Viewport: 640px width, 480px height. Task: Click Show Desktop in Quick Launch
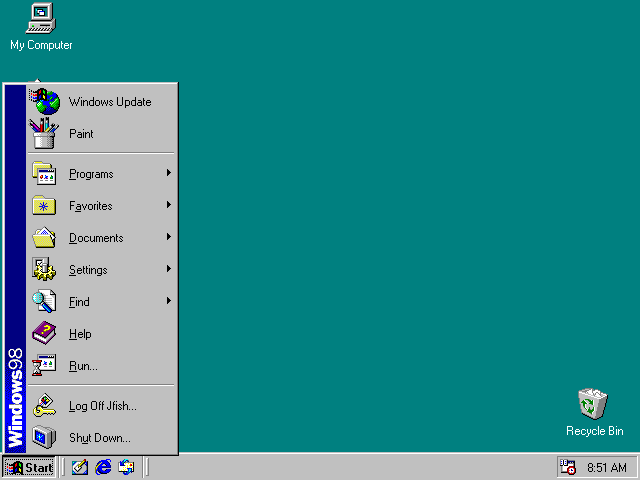[80, 467]
